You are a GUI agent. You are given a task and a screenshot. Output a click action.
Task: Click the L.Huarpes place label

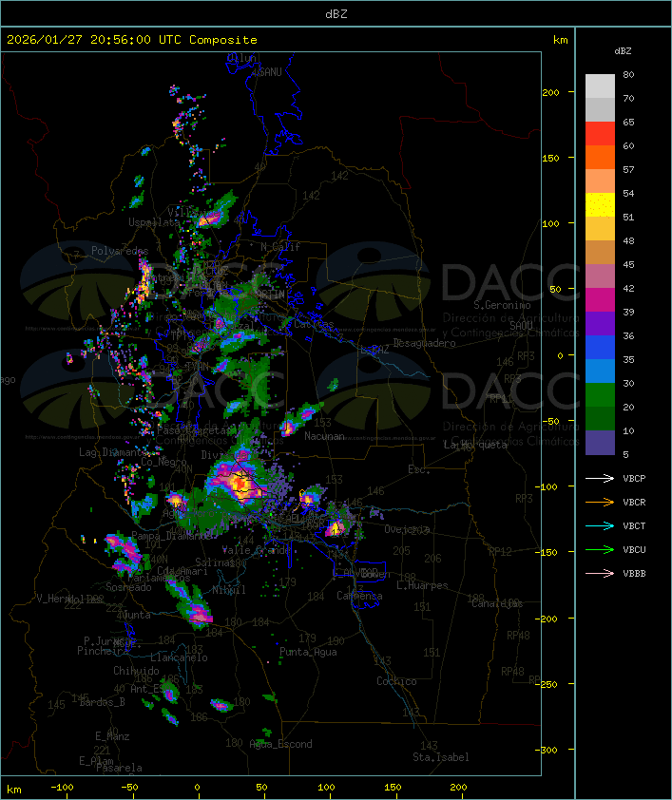422,585
